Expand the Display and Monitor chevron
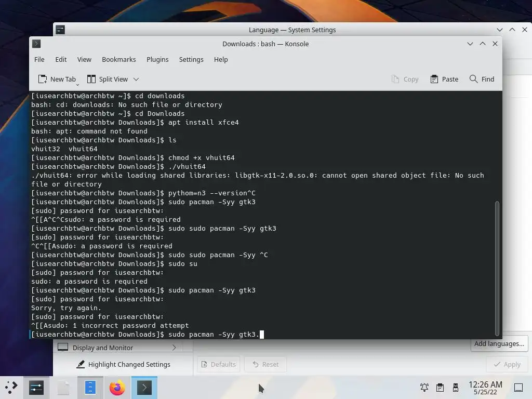 point(174,348)
